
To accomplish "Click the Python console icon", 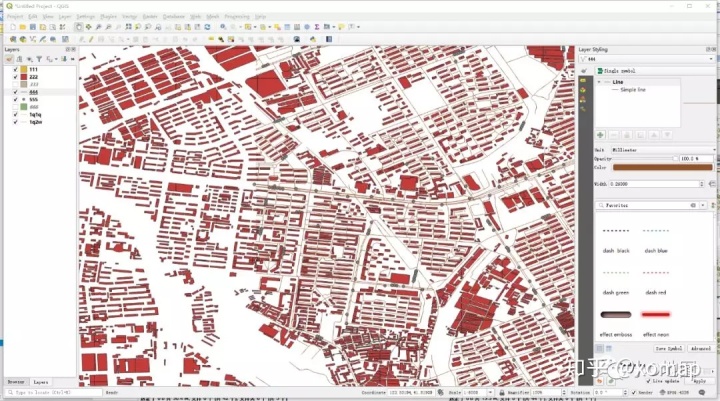I will [x=313, y=40].
